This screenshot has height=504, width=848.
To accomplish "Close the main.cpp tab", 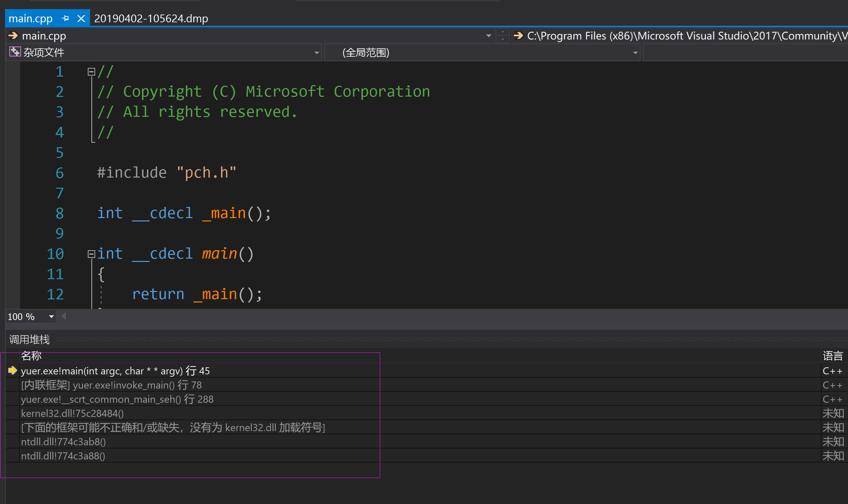I will [x=81, y=18].
